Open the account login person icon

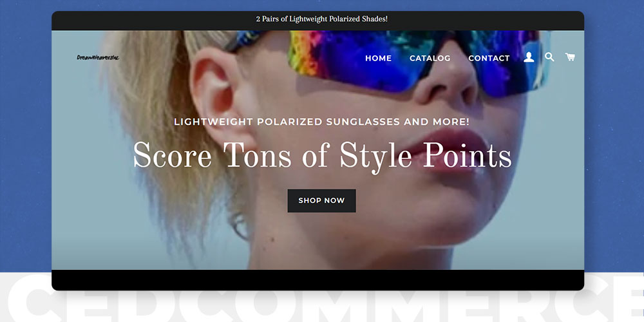(529, 57)
